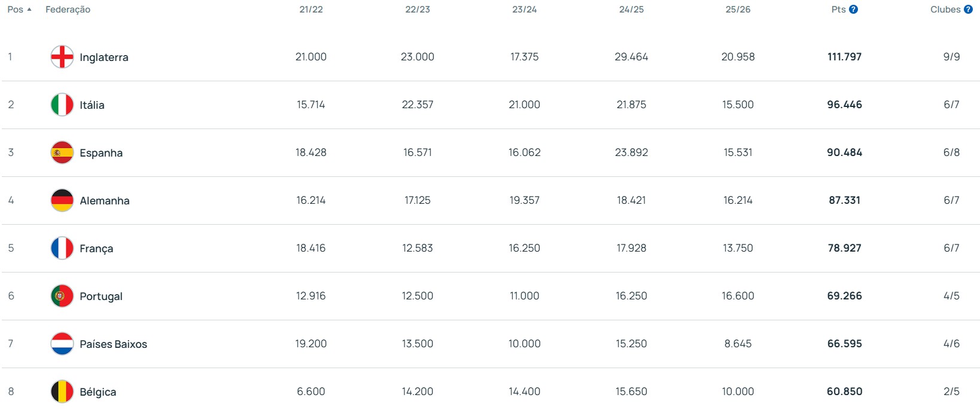This screenshot has width=980, height=410.
Task: Open the Países Baixos federation link
Action: click(113, 344)
